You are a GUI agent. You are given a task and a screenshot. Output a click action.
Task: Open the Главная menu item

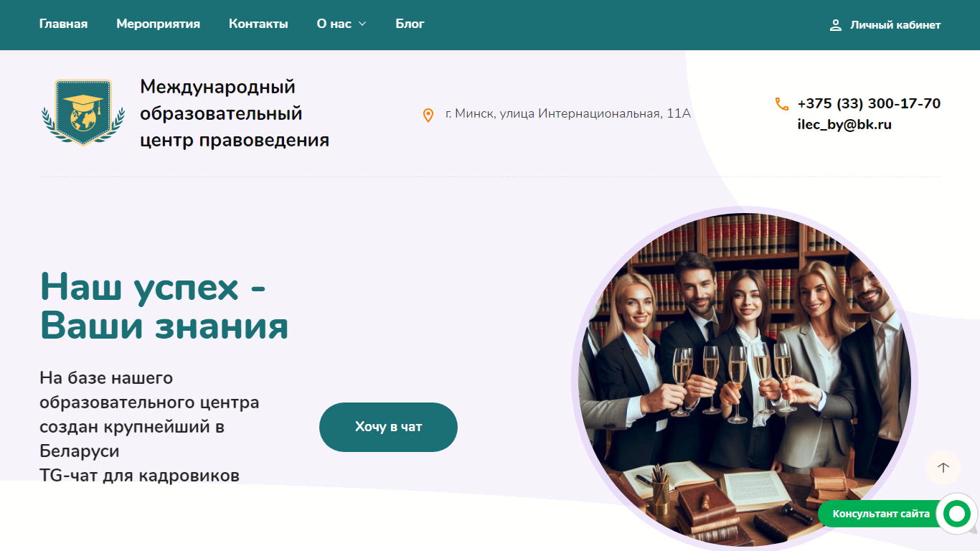(x=63, y=24)
